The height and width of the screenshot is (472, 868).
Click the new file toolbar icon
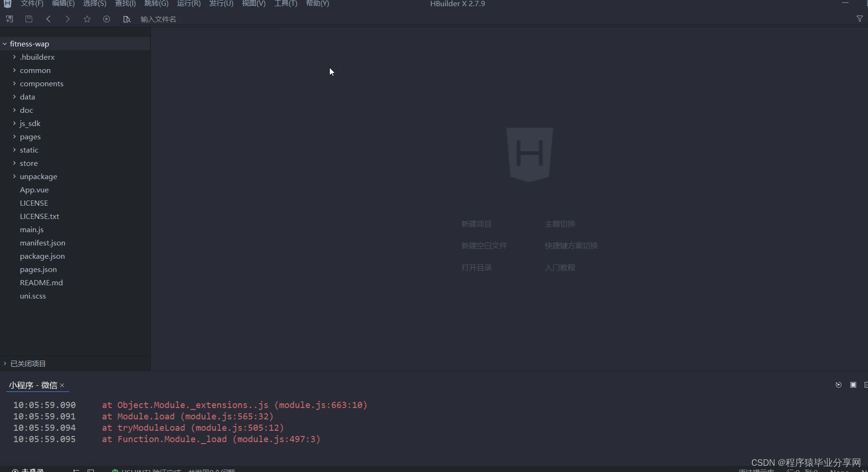[9, 19]
